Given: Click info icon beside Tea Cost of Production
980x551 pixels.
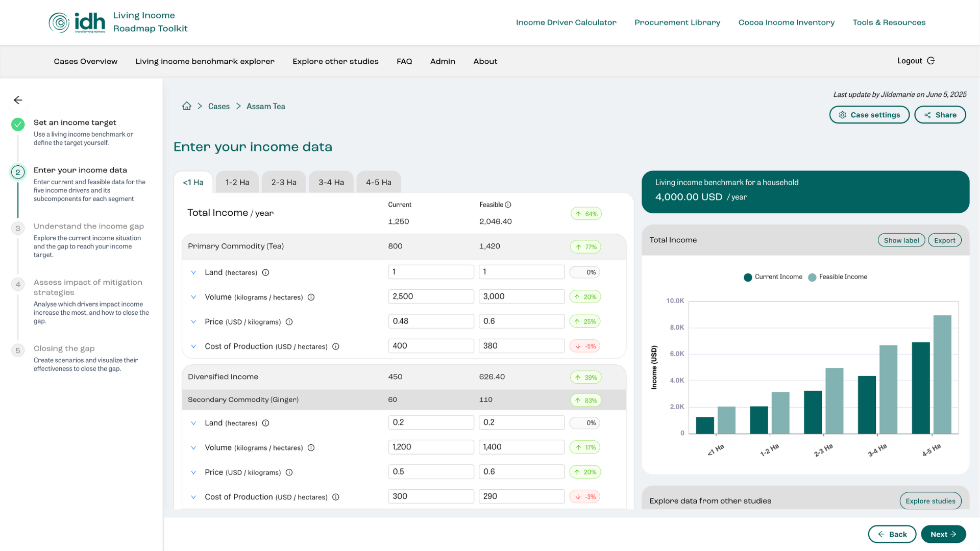Looking at the screenshot, I should click(336, 346).
